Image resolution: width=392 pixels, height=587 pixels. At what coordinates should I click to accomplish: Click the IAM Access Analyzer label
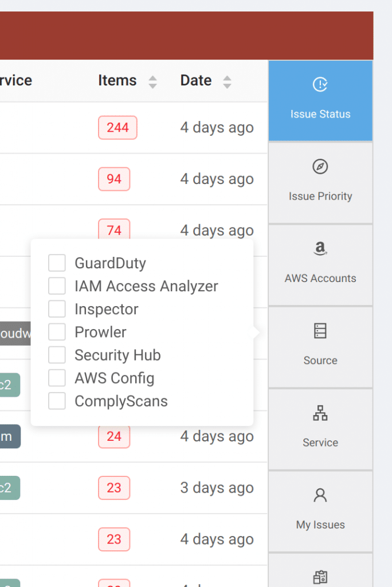tap(146, 287)
